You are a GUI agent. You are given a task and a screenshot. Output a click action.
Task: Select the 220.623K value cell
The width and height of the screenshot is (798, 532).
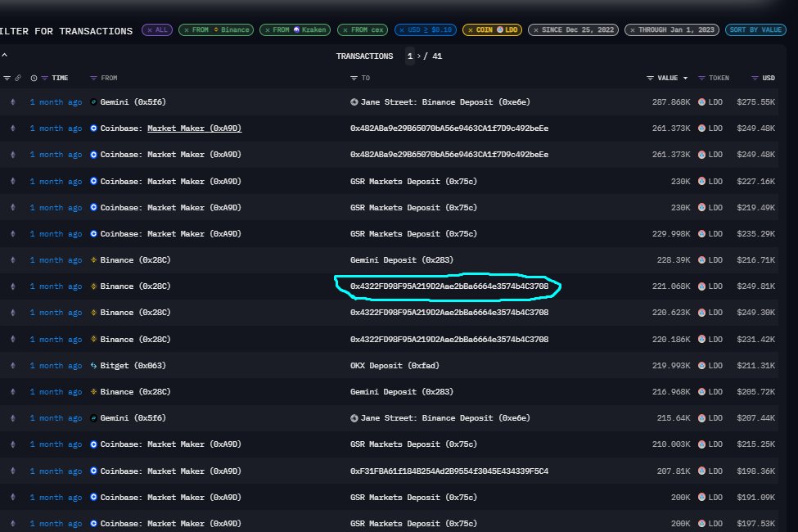(671, 313)
